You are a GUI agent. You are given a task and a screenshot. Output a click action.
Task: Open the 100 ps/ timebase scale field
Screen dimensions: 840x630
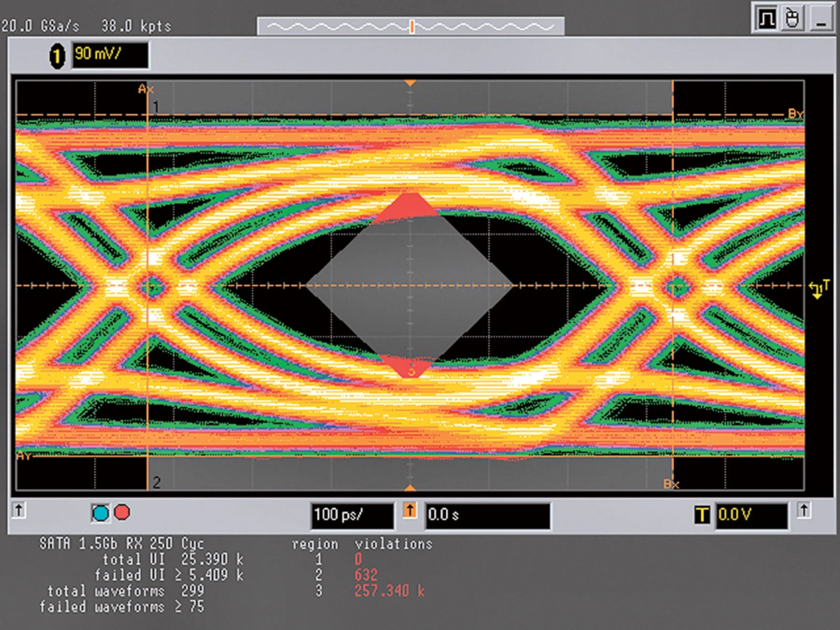(352, 515)
